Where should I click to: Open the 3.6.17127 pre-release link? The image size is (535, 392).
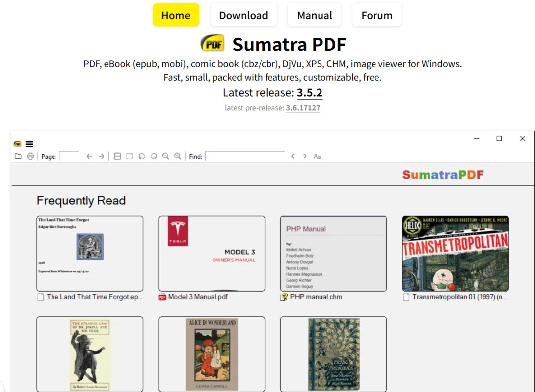click(x=303, y=108)
